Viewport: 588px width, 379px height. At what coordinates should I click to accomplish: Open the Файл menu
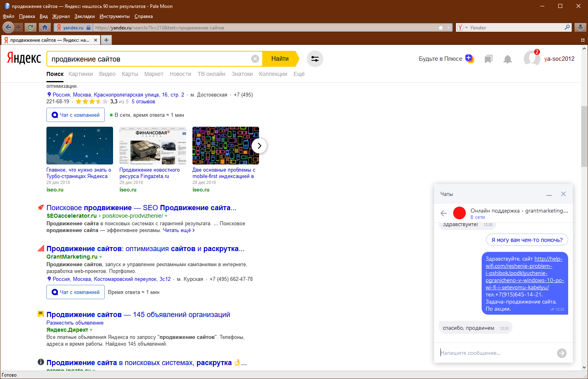(x=8, y=16)
